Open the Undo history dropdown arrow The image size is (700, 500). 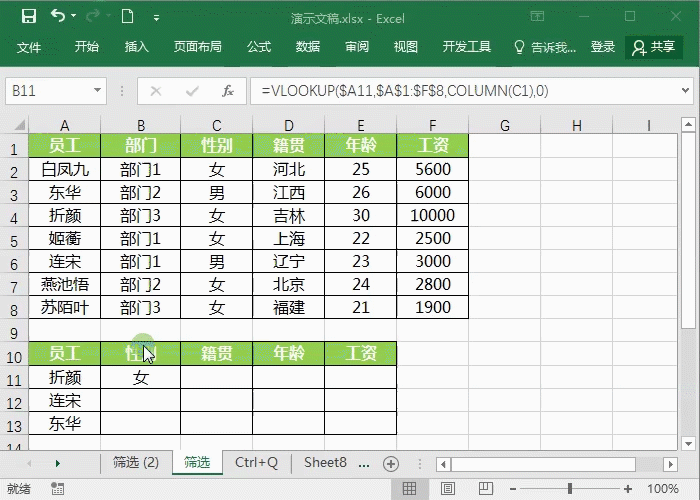(x=73, y=16)
